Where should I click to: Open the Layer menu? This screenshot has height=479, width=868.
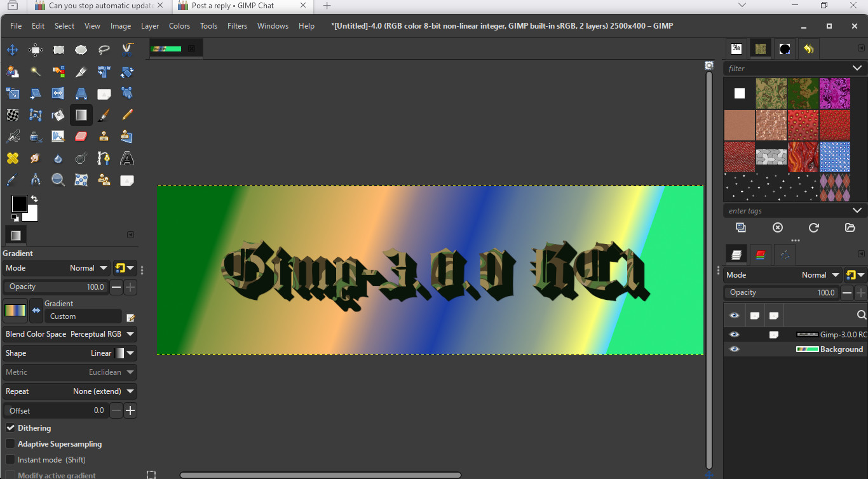(150, 26)
